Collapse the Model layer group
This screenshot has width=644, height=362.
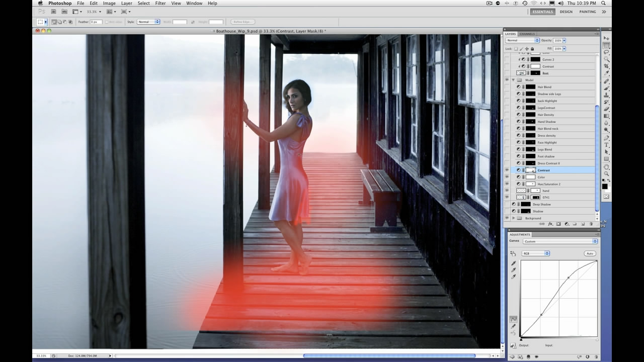(513, 80)
